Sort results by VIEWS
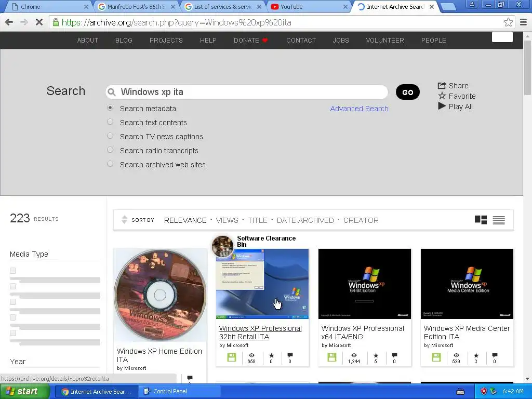 pos(227,220)
